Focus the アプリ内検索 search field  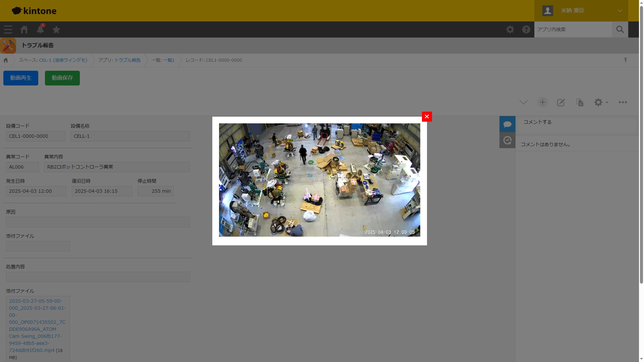[573, 29]
